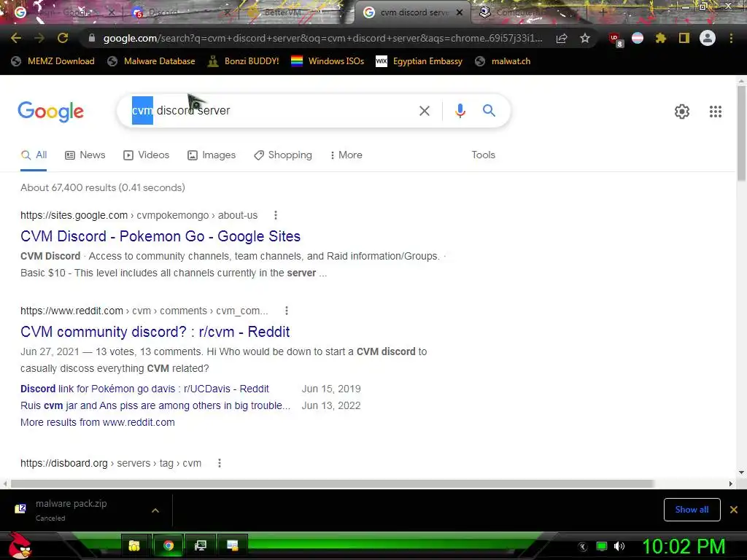
Task: Open options for the disboard.org result
Action: [219, 463]
